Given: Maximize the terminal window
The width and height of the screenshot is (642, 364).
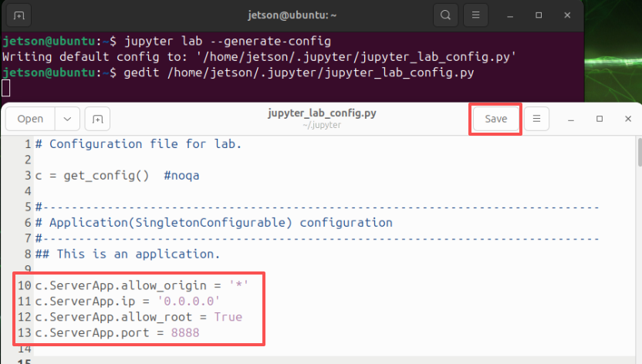Looking at the screenshot, I should pos(539,15).
